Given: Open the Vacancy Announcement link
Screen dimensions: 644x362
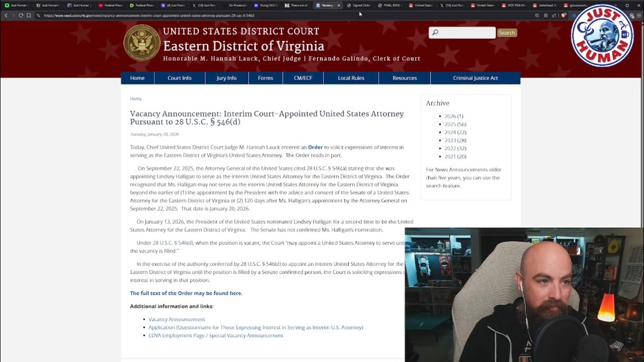Looking at the screenshot, I should click(177, 319).
